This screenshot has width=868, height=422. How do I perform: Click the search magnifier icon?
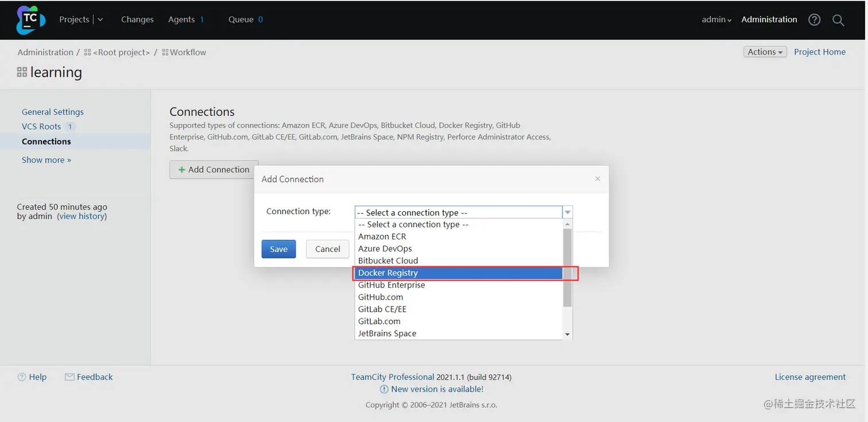[838, 20]
